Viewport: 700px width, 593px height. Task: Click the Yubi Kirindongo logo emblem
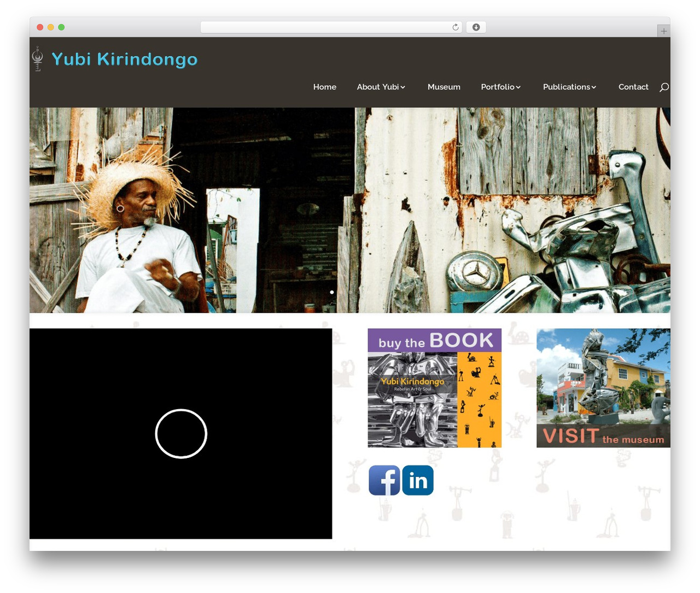(38, 59)
